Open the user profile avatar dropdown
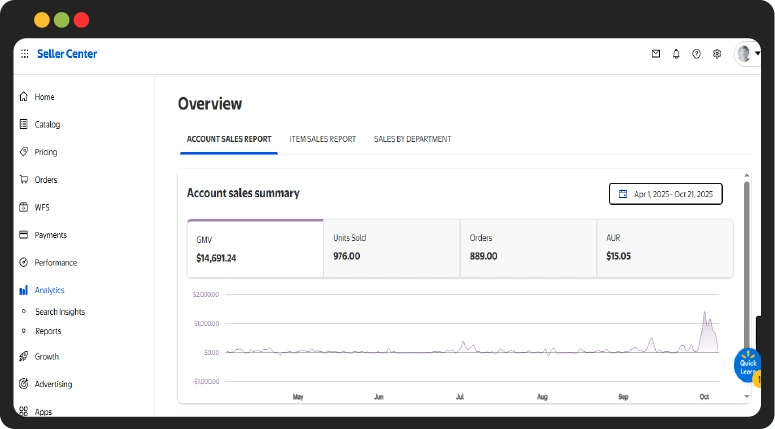The height and width of the screenshot is (429, 775). click(746, 54)
